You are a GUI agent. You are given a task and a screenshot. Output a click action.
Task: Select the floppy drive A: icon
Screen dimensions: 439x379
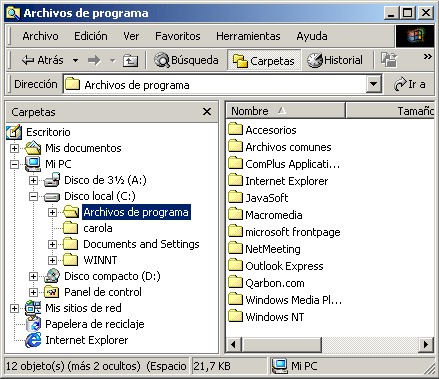pos(52,180)
